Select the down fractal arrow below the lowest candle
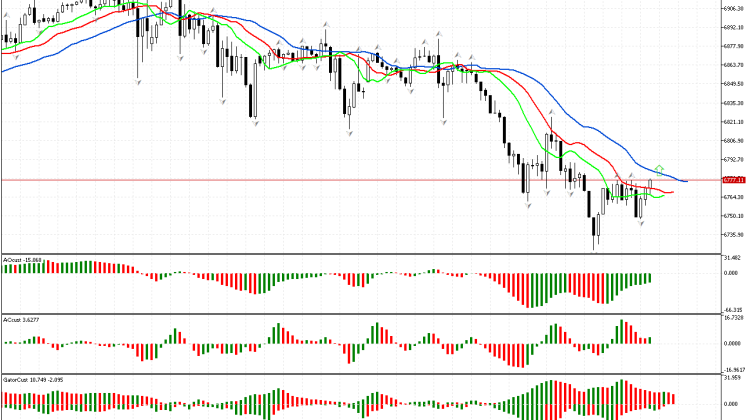 (595, 250)
